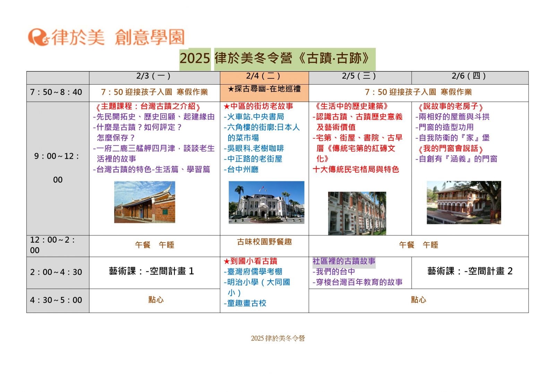Select the orange 2/4 (二) column header
This screenshot has height=392, width=555.
pos(264,76)
